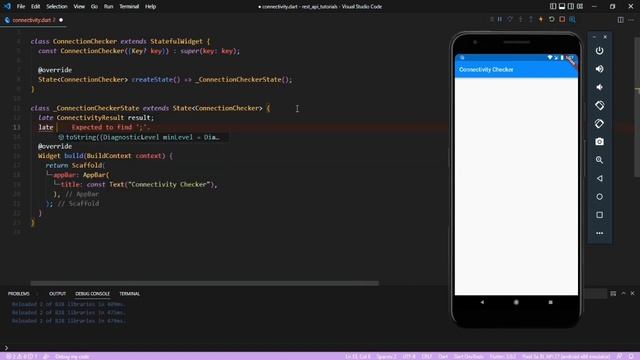Screen dimensions: 640x360
Task: Open the File menu
Action: click(21, 7)
